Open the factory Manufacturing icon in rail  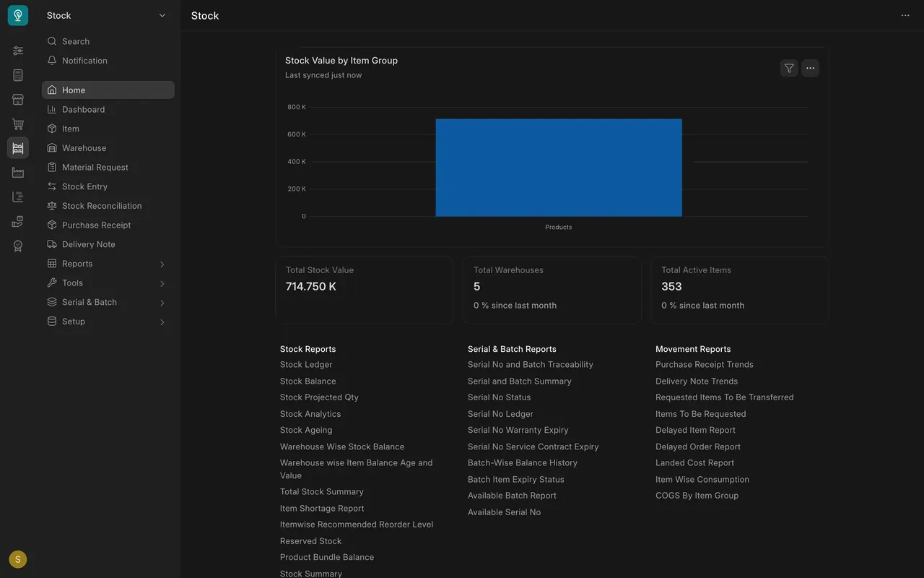point(18,173)
